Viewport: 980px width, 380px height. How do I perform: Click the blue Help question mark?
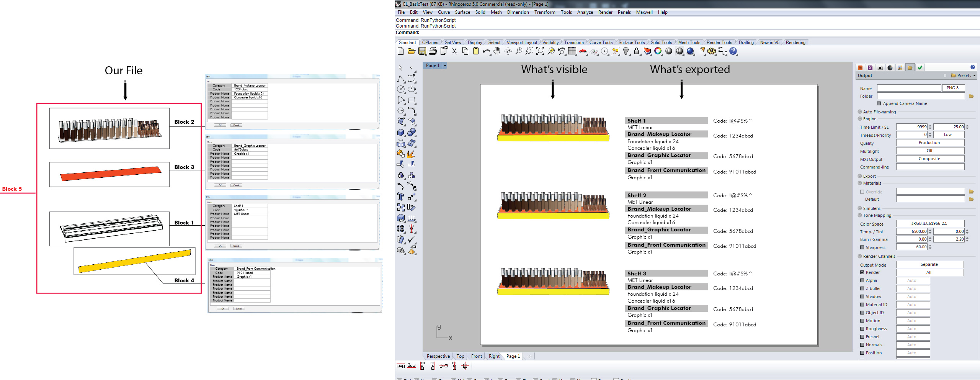coord(972,67)
